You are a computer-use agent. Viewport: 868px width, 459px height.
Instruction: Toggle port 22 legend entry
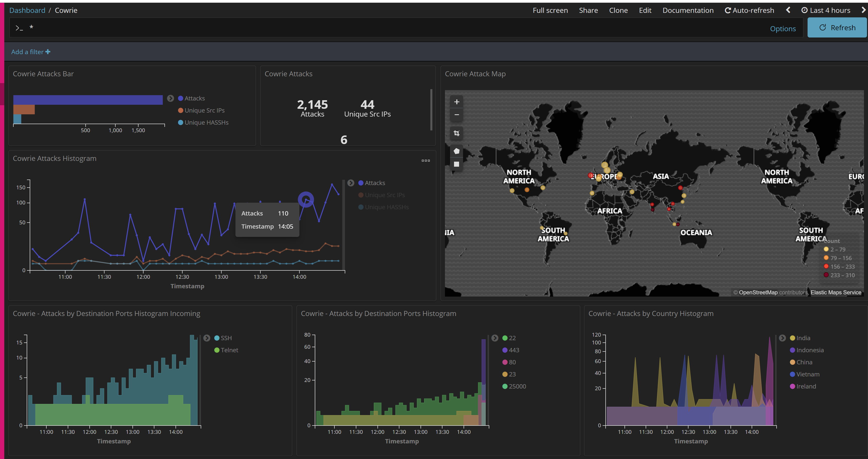tap(509, 338)
